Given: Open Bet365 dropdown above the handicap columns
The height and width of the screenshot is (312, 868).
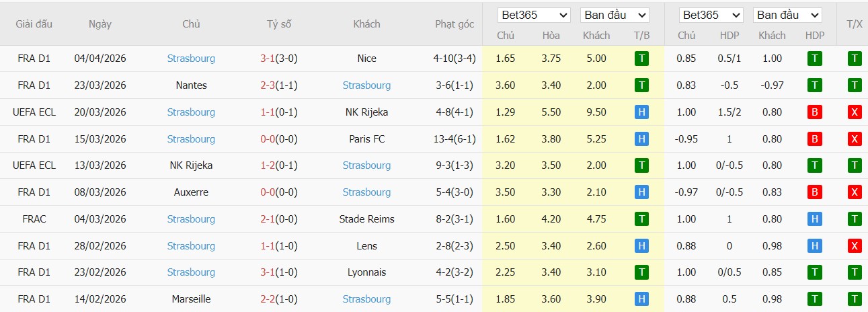Looking at the screenshot, I should (711, 15).
